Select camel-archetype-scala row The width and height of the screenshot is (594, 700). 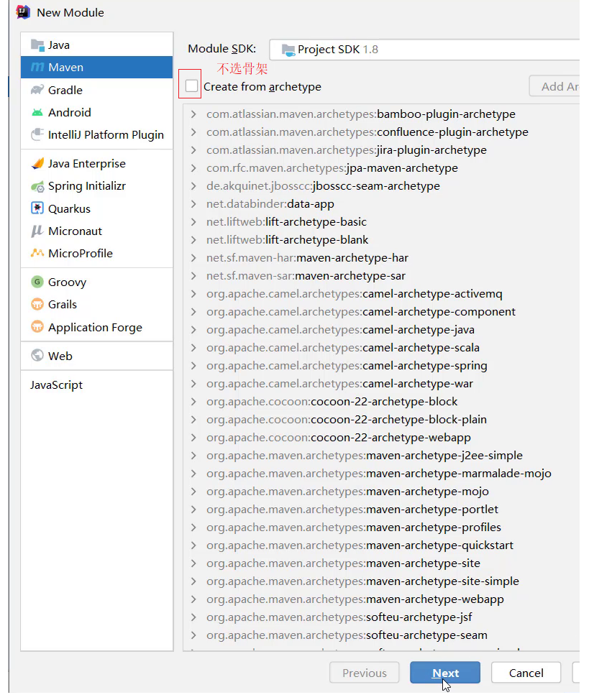(381, 348)
